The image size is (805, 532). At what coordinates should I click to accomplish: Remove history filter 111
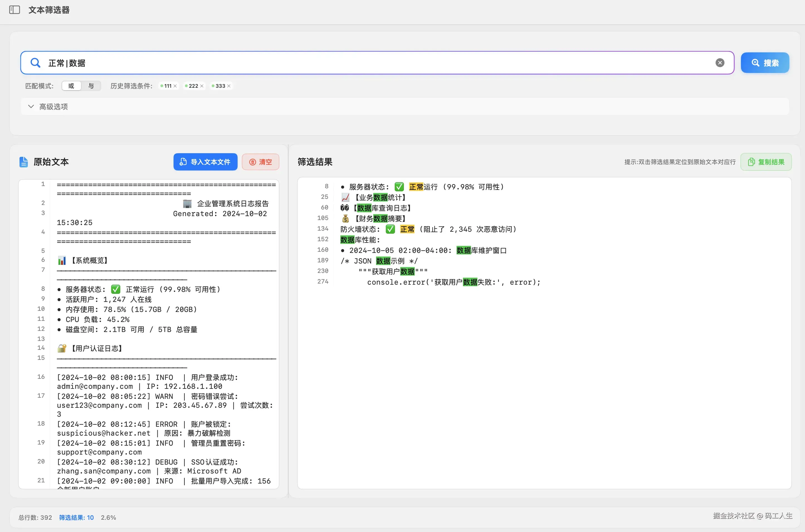(x=175, y=86)
